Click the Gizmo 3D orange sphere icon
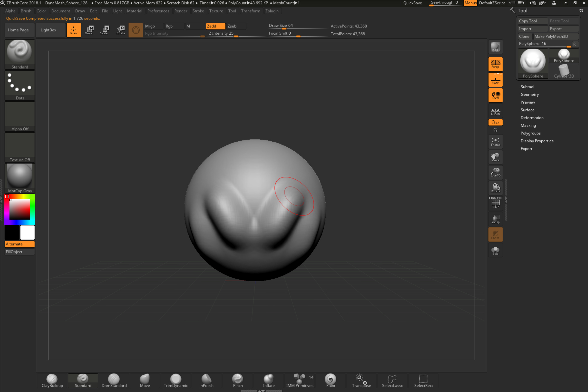Image resolution: width=588 pixels, height=392 pixels. pyautogui.click(x=136, y=30)
